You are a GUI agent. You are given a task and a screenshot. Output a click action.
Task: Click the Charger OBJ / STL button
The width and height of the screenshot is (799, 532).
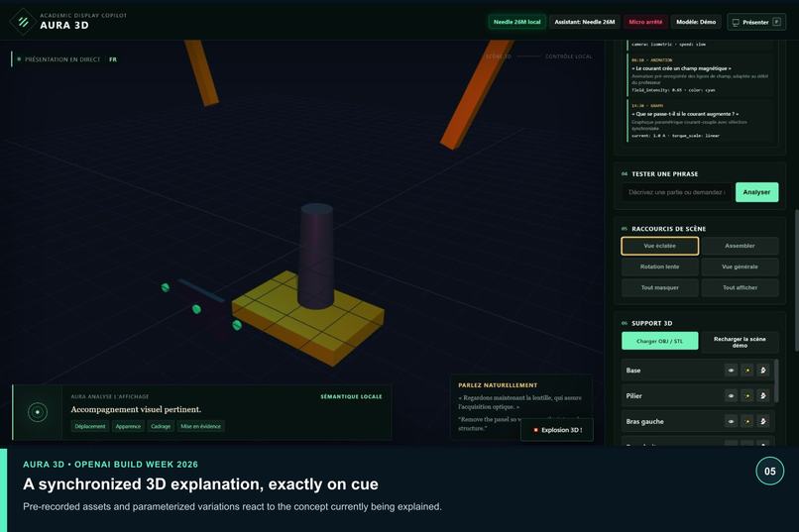click(x=660, y=341)
